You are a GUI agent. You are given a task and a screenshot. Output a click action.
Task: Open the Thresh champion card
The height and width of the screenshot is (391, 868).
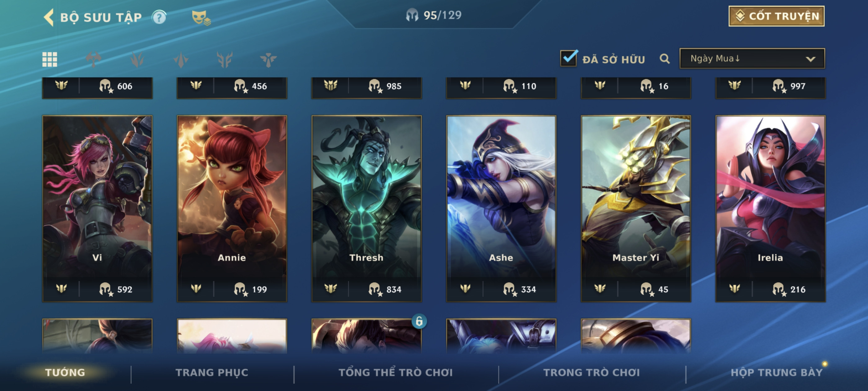point(367,209)
